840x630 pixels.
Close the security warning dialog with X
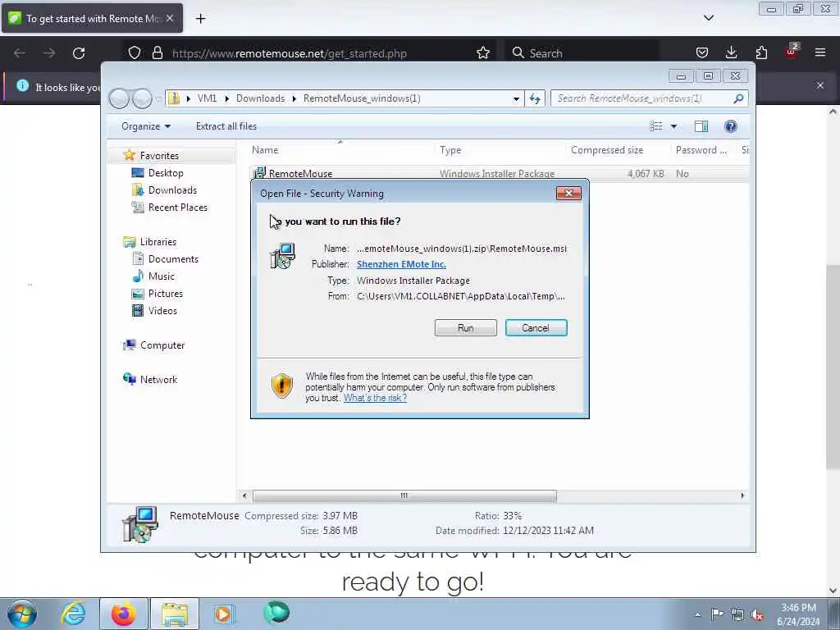(568, 193)
